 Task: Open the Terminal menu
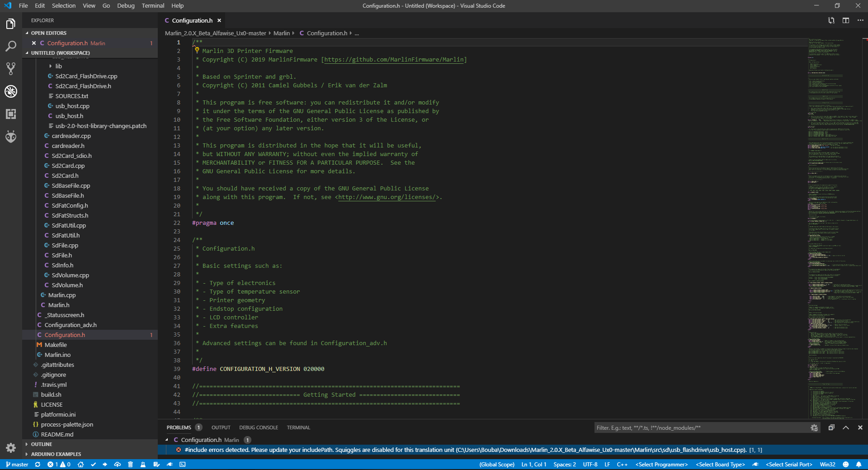click(153, 5)
